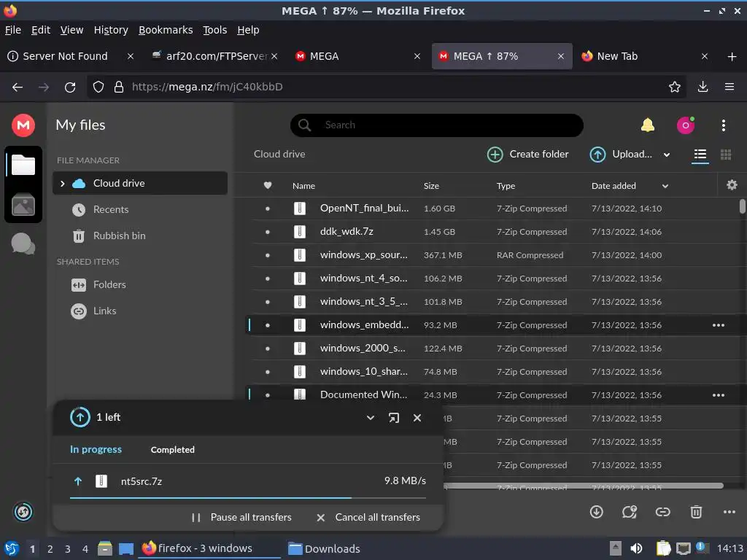Open the MEGA chat bubbles icon
Viewport: 747px width, 560px height.
coord(23,244)
